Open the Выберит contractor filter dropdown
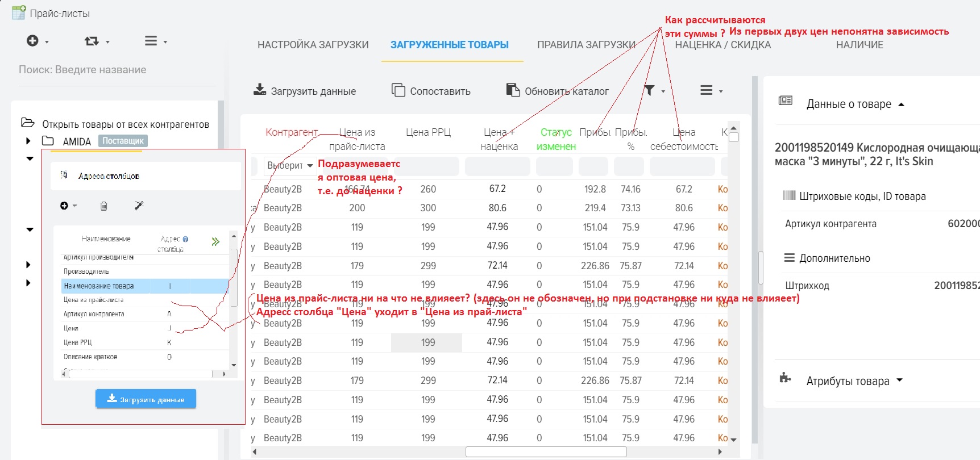Image resolution: width=980 pixels, height=460 pixels. (x=290, y=166)
